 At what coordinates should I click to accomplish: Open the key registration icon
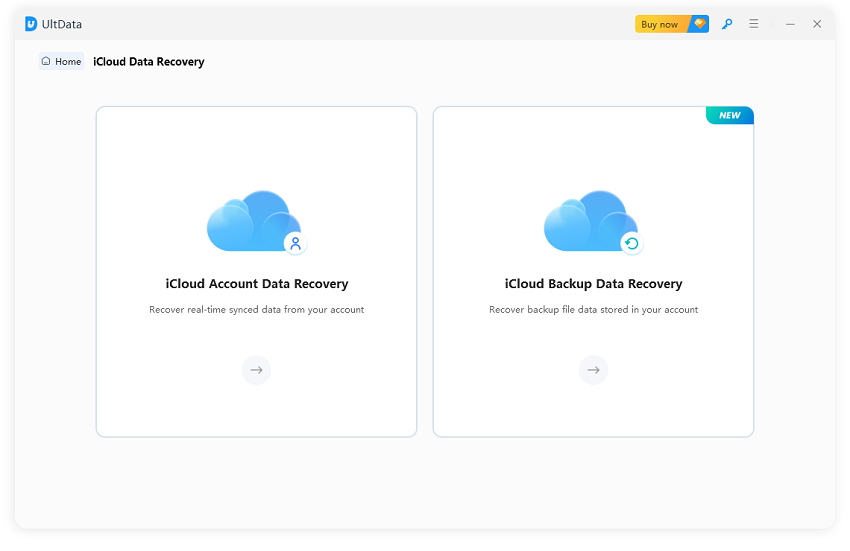click(x=727, y=24)
